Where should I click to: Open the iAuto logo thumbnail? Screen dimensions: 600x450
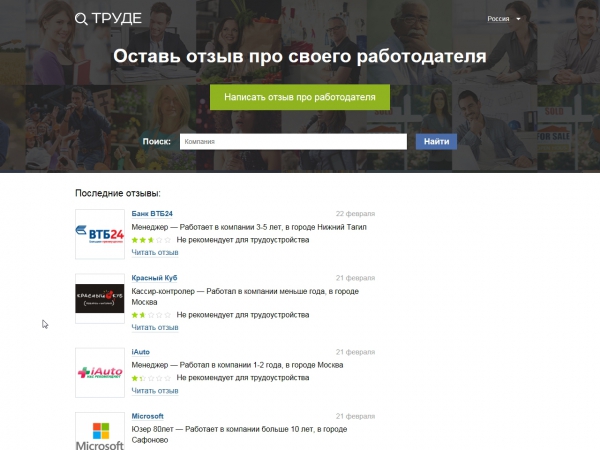(x=100, y=372)
